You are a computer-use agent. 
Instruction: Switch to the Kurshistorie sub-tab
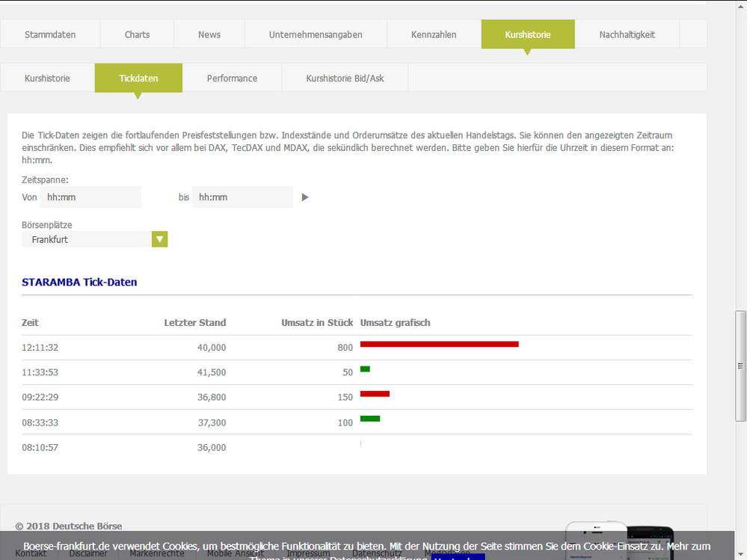pos(47,78)
